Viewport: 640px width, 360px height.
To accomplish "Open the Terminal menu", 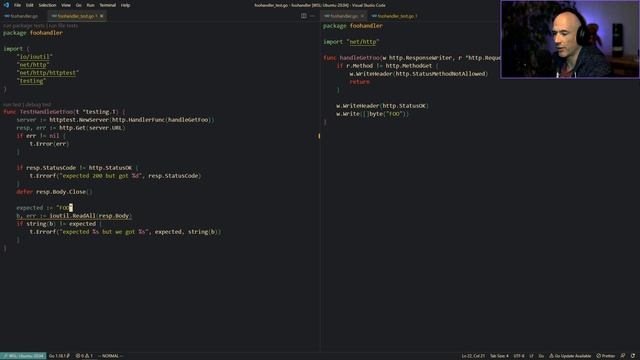I will (x=107, y=5).
